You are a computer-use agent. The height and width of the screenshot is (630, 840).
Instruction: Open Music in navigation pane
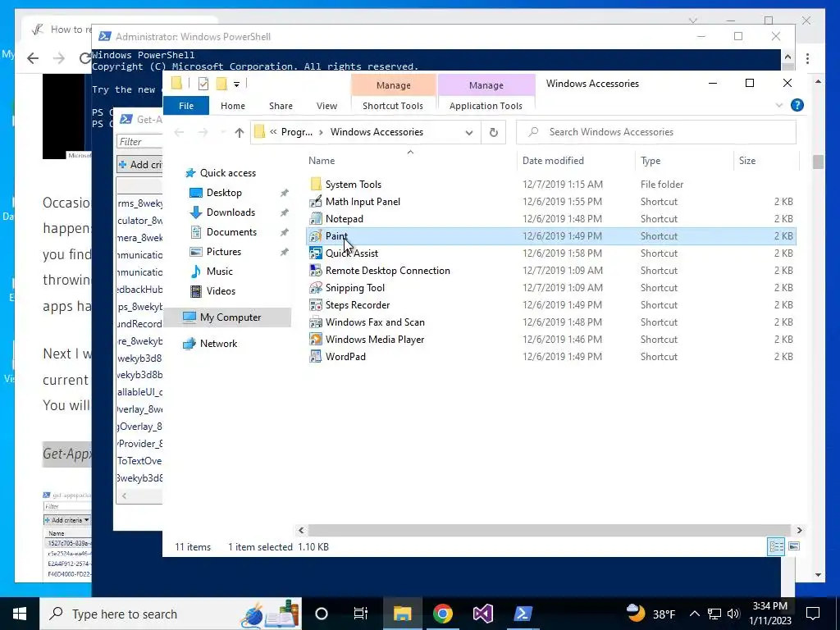(x=220, y=271)
